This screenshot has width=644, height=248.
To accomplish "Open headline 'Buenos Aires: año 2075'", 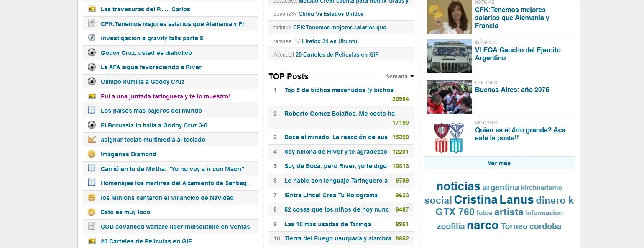I will [x=512, y=90].
